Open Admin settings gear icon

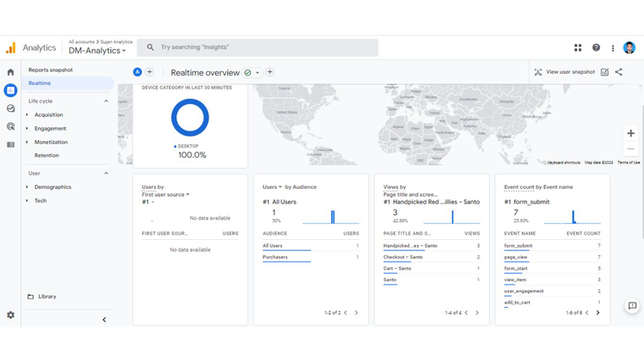(10, 315)
